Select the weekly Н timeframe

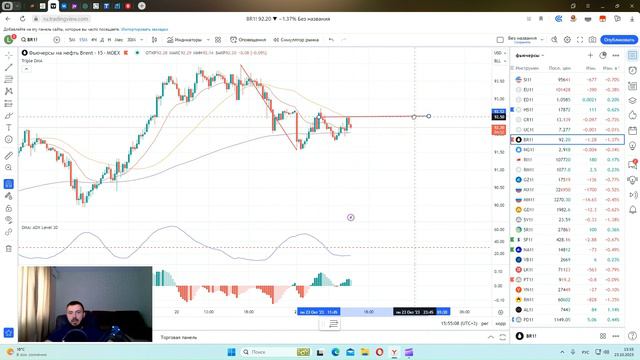109,40
